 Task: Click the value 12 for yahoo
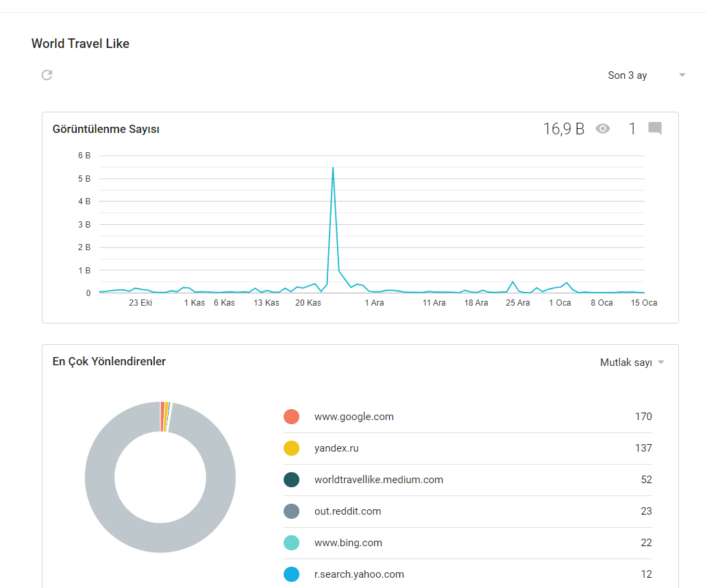coord(647,574)
